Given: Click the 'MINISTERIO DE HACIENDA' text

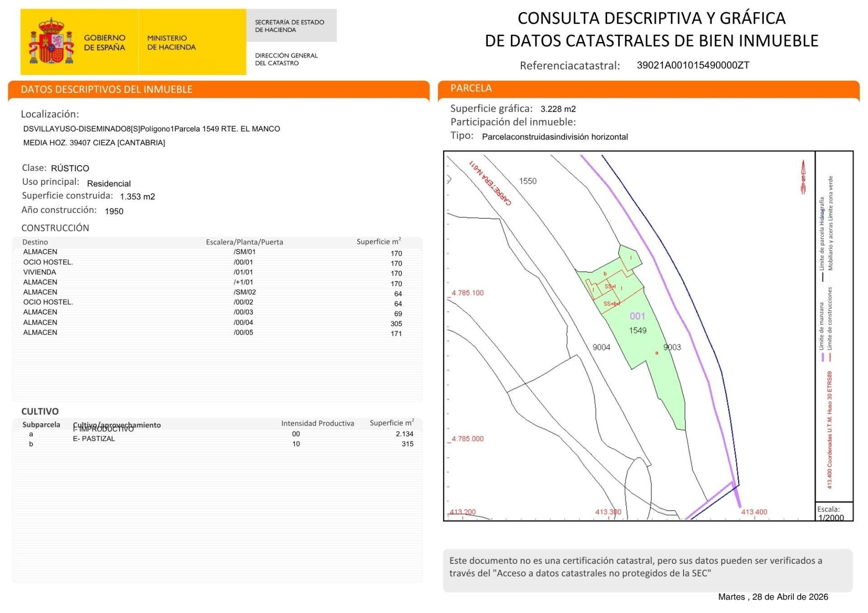Looking at the screenshot, I should (x=171, y=42).
